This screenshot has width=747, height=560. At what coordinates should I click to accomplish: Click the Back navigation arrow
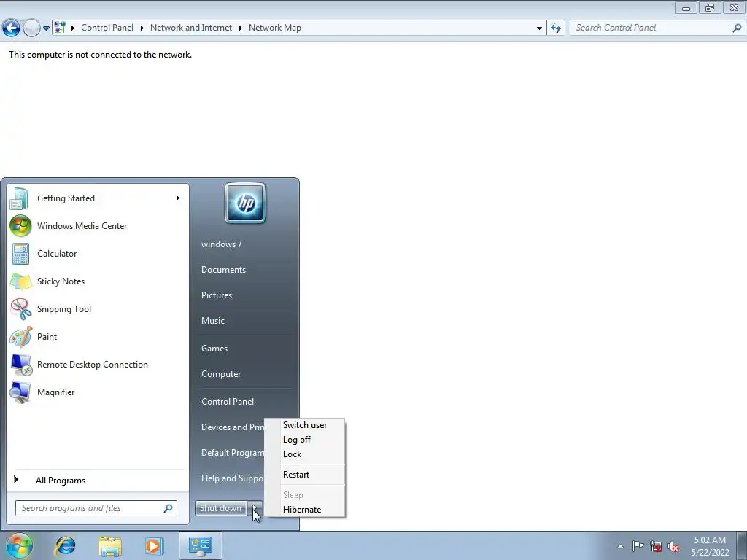(x=12, y=28)
